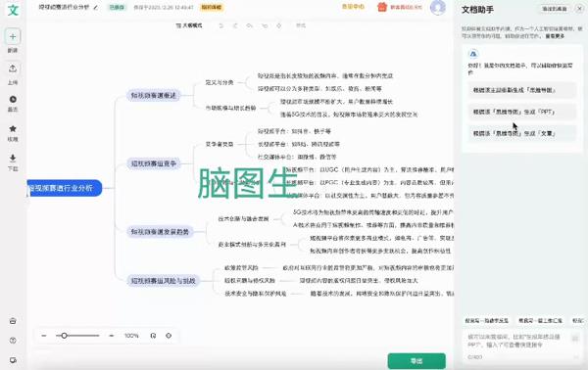Click the 查看更多 link in the assistant description
The image size is (588, 370).
[x=555, y=36]
